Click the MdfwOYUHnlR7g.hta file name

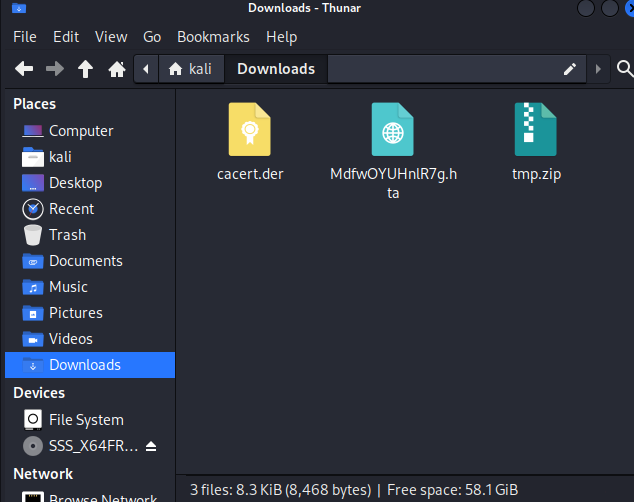393,184
